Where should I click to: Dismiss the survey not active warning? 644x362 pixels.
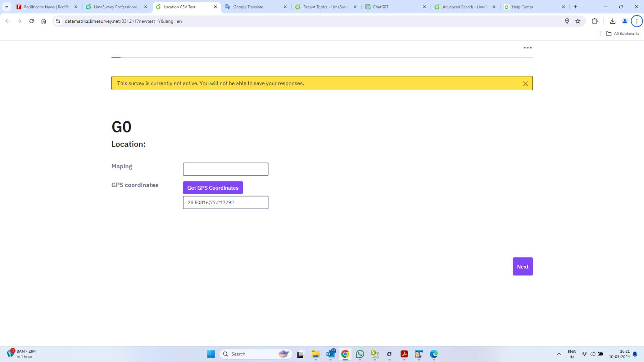click(525, 84)
